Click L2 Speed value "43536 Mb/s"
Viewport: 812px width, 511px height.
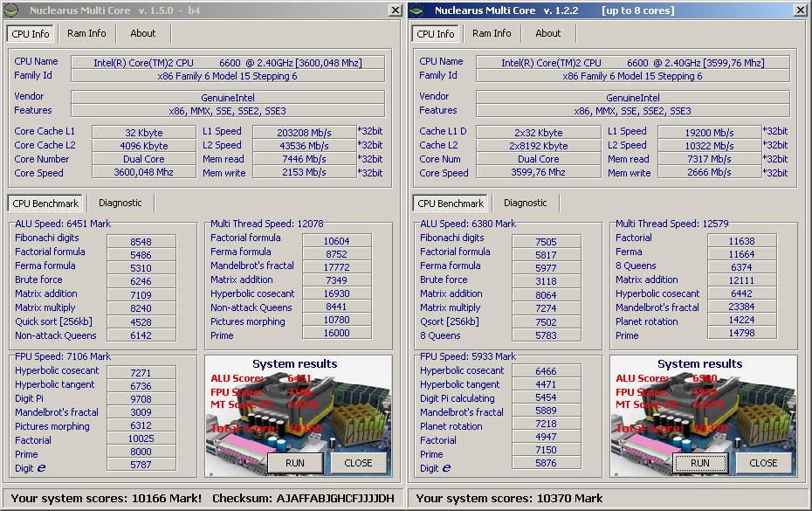pos(305,146)
